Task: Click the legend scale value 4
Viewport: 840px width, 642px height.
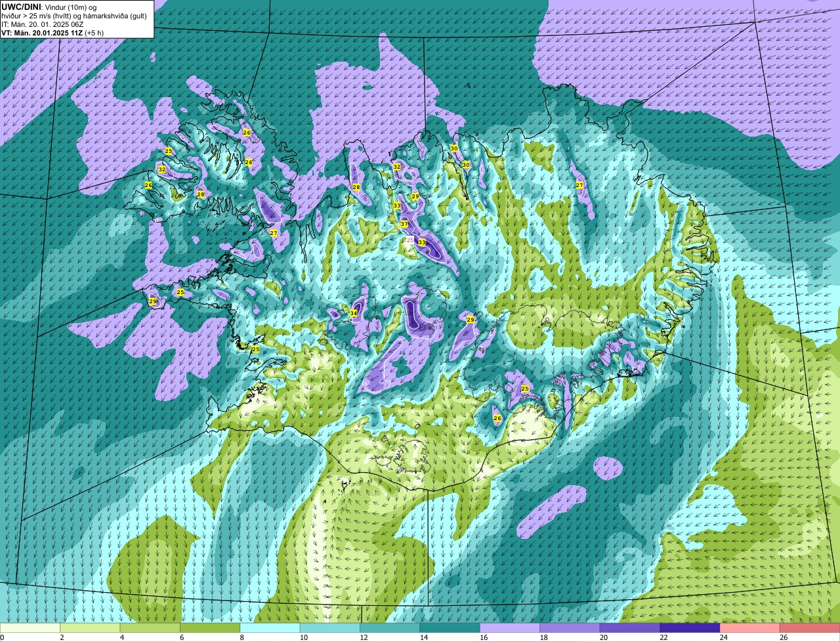Action: tap(122, 637)
